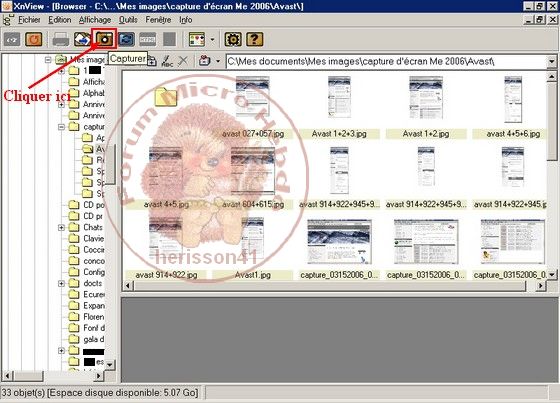
Task: Select the Config folder
Action: (86, 272)
